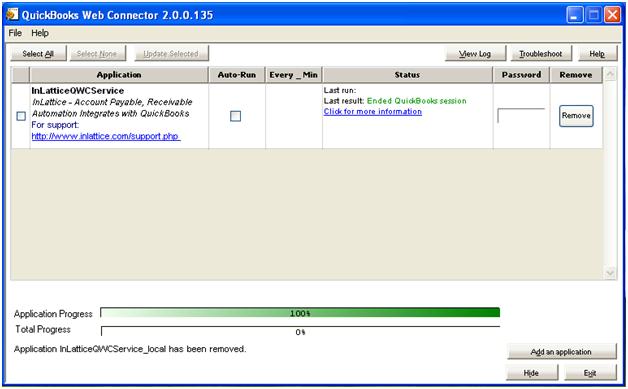Remove the InLatticeQWCService application
Viewport: 628px width, 389px height.
click(576, 116)
